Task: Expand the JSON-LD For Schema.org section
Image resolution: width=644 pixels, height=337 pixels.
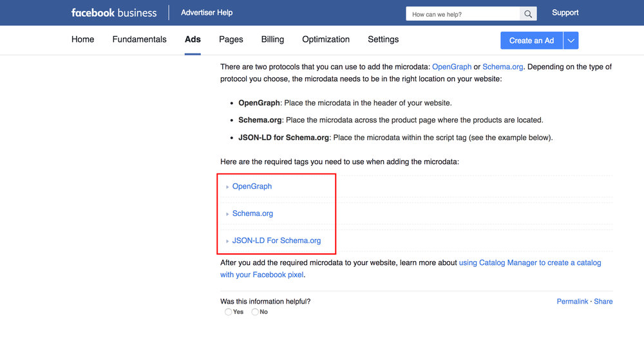Action: pyautogui.click(x=276, y=241)
